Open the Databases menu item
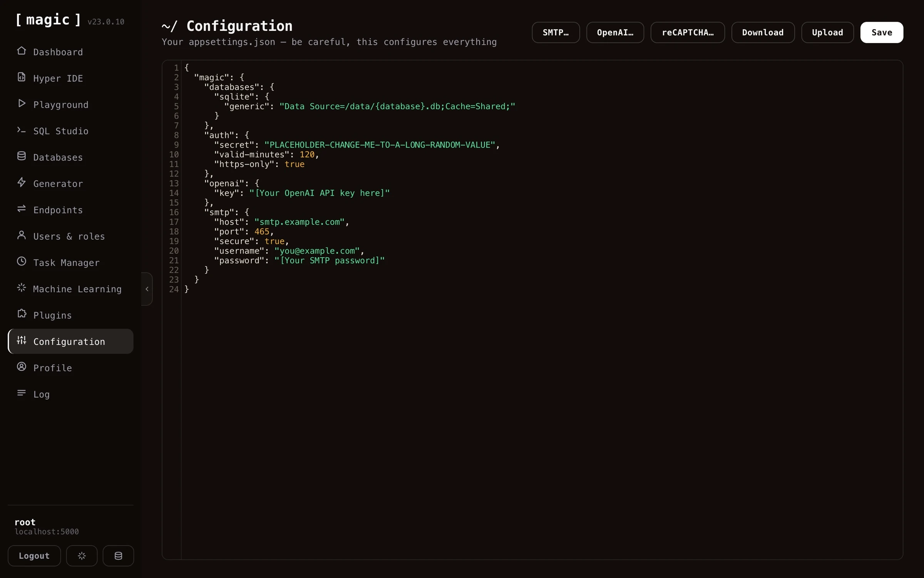This screenshot has height=578, width=924. pyautogui.click(x=70, y=157)
